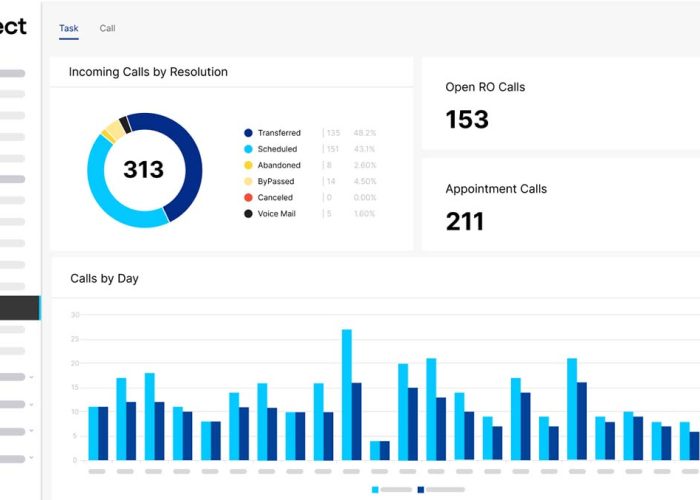The image size is (700, 500).
Task: Click the 313 total in donut center
Action: point(143,170)
